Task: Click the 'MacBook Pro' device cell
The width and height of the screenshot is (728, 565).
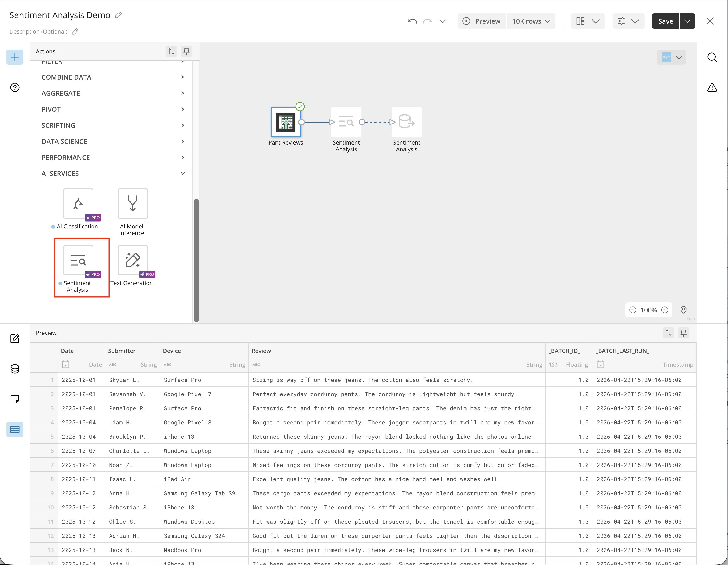Action: 204,550
